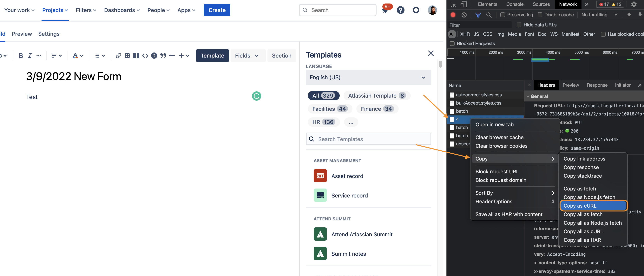Insert a quote with the quote icon
The height and width of the screenshot is (276, 644).
163,56
